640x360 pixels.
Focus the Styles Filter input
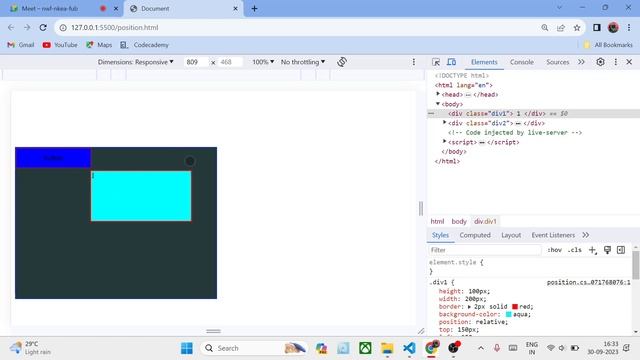tap(485, 250)
